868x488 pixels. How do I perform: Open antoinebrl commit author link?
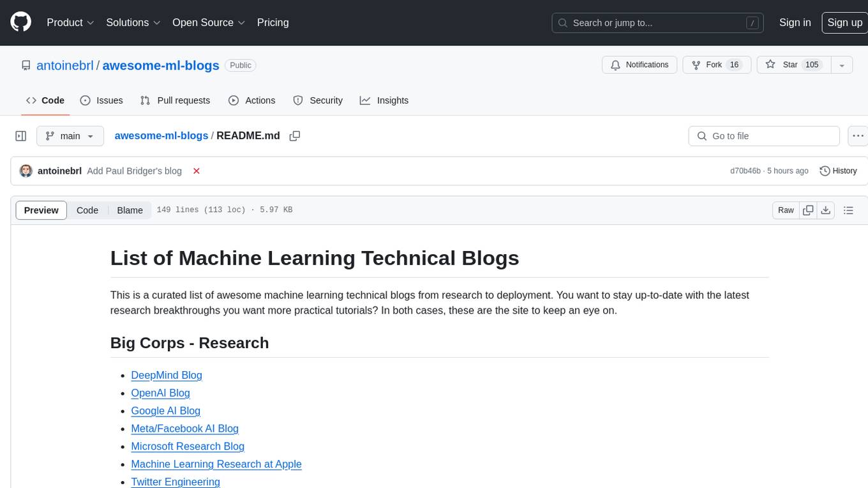[x=60, y=171]
